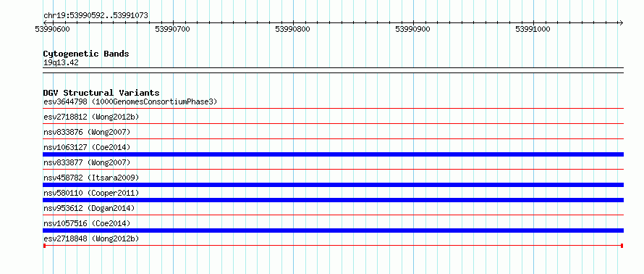Click the Cytogenetic Bands track title

point(86,54)
